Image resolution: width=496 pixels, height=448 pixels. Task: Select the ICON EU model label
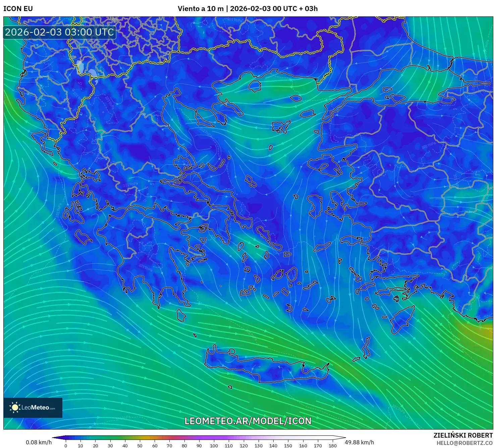pos(17,9)
